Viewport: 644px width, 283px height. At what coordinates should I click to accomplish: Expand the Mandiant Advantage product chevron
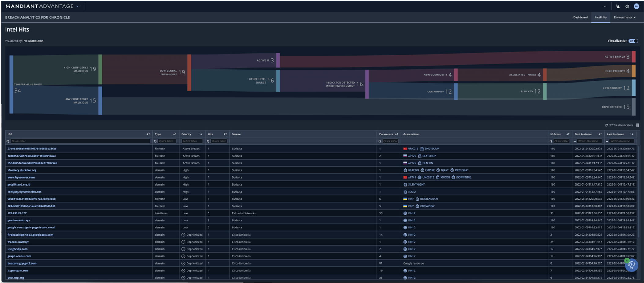coord(78,6)
